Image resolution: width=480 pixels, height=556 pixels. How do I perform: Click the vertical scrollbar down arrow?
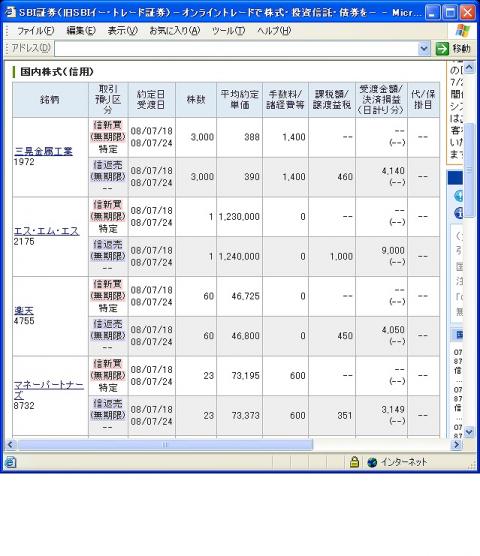coord(469,432)
